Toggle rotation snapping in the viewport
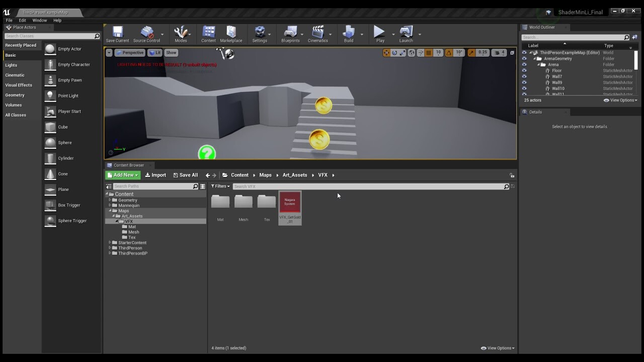 (449, 52)
